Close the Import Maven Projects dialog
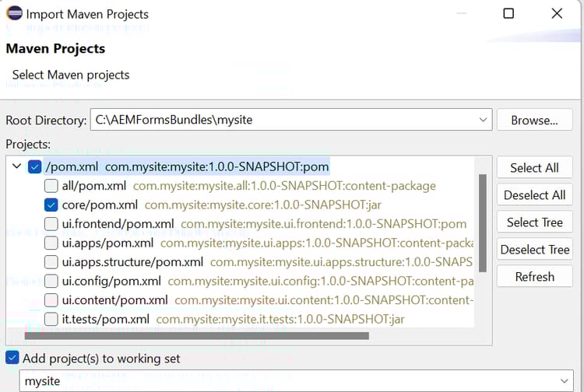Image resolution: width=584 pixels, height=392 pixels. (x=557, y=13)
